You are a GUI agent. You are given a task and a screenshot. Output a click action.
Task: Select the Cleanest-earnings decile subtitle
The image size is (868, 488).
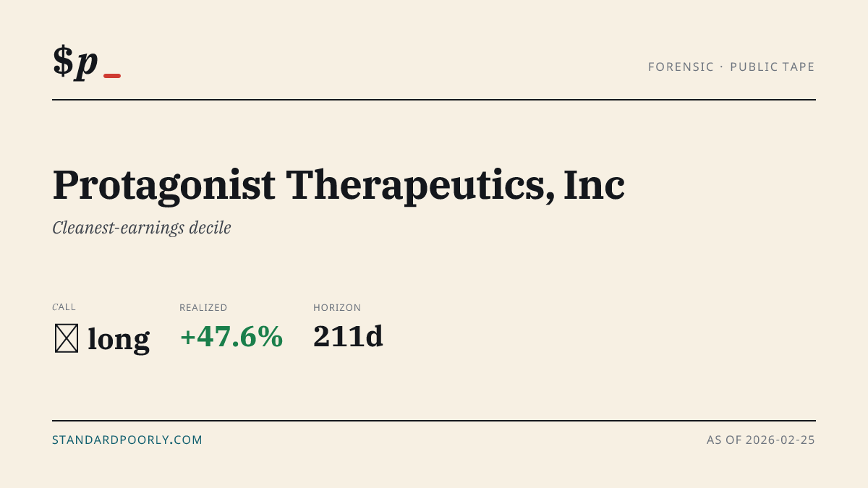pyautogui.click(x=142, y=228)
